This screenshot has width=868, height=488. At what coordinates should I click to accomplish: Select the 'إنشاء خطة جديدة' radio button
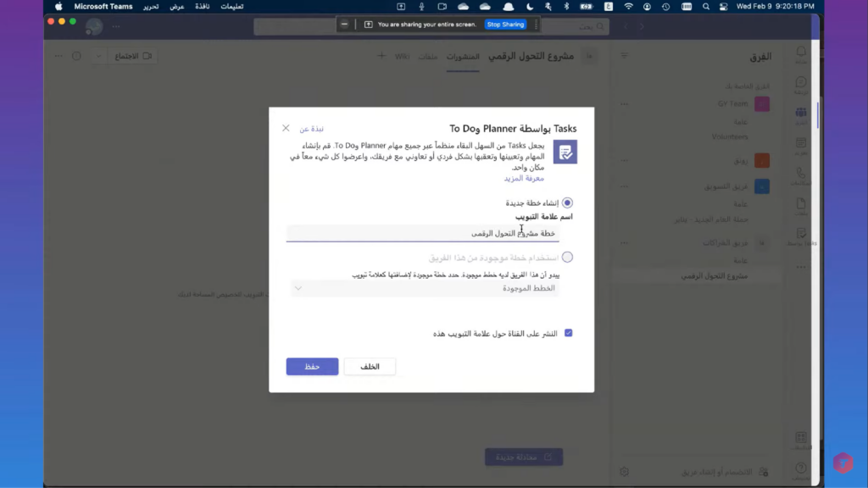click(x=567, y=203)
